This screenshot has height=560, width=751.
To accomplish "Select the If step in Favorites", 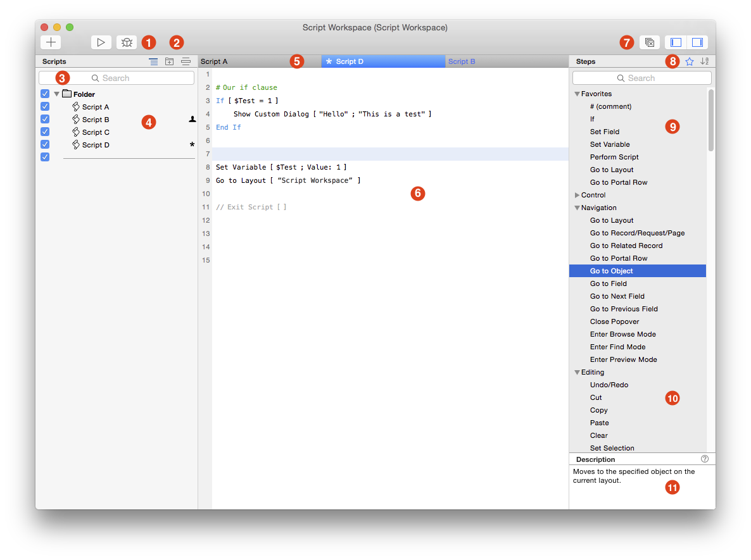I will pyautogui.click(x=592, y=119).
